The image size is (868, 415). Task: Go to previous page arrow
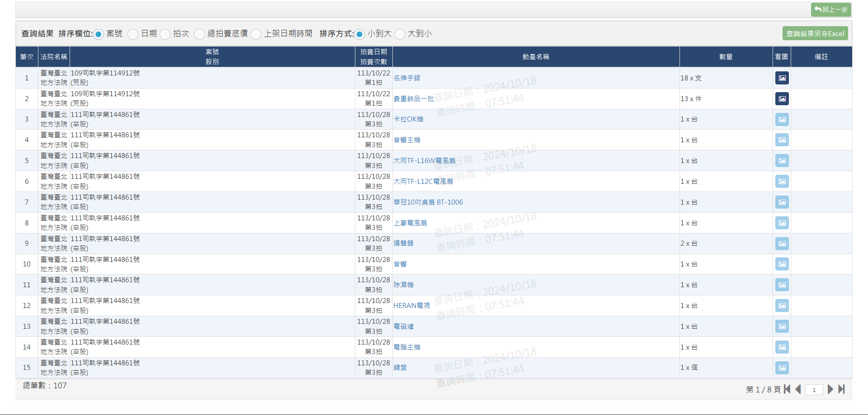coord(798,389)
